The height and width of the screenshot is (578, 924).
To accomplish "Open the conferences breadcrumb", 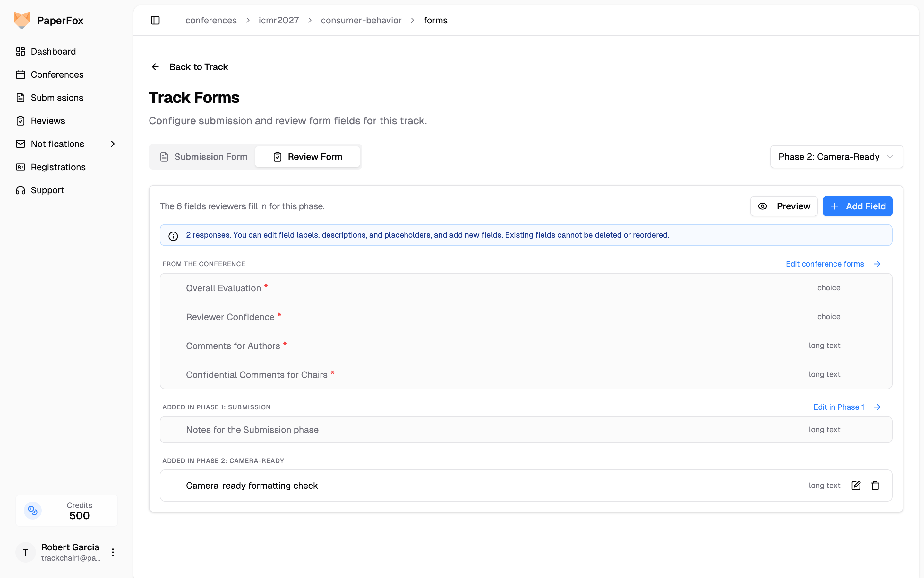I will coord(211,20).
